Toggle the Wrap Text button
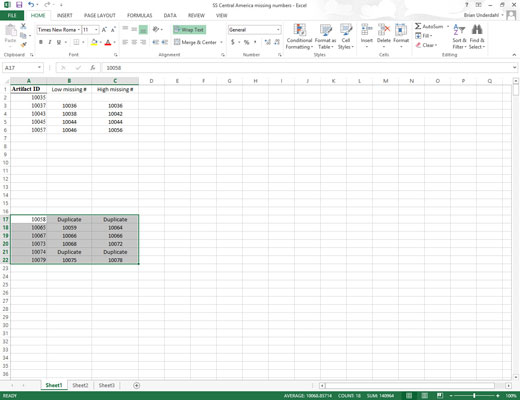Image resolution: width=520 pixels, height=400 pixels. 189,30
